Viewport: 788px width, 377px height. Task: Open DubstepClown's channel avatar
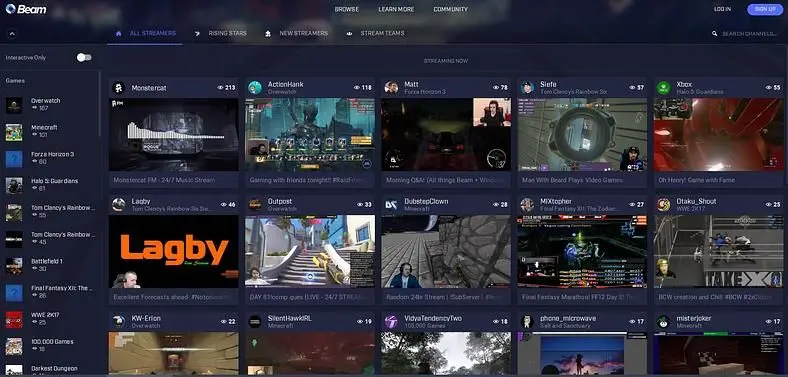(391, 205)
